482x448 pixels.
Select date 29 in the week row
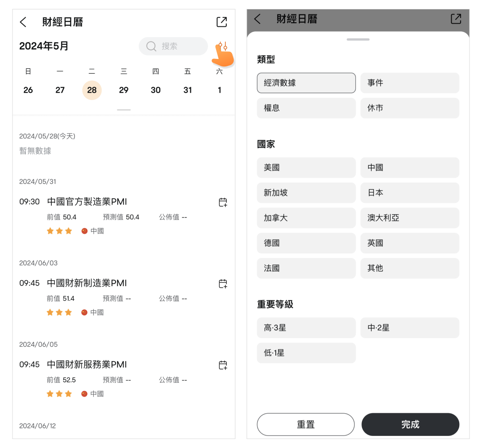[124, 90]
